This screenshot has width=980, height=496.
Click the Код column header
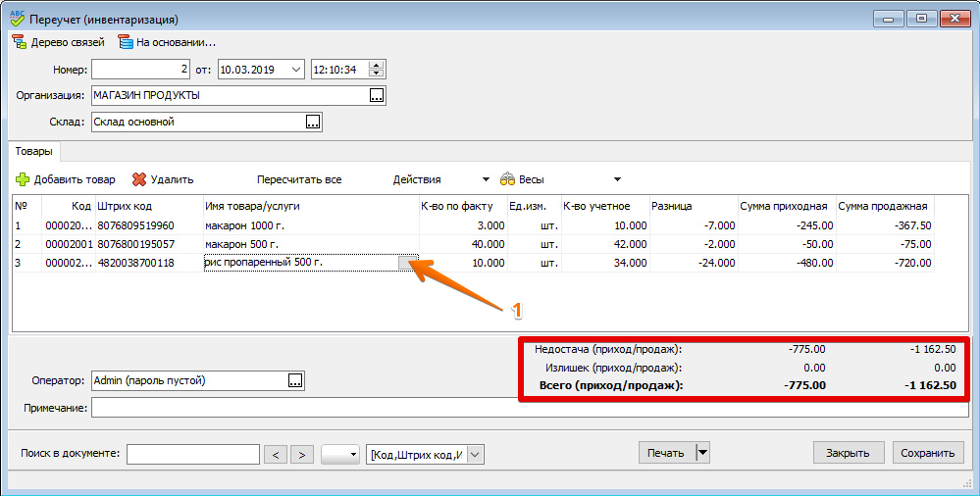point(69,206)
